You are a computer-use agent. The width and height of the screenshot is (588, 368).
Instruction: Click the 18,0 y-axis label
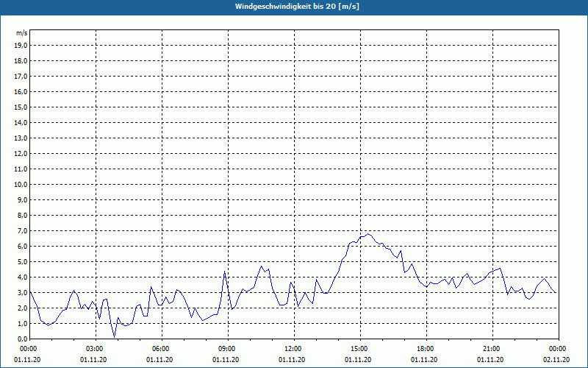21,61
